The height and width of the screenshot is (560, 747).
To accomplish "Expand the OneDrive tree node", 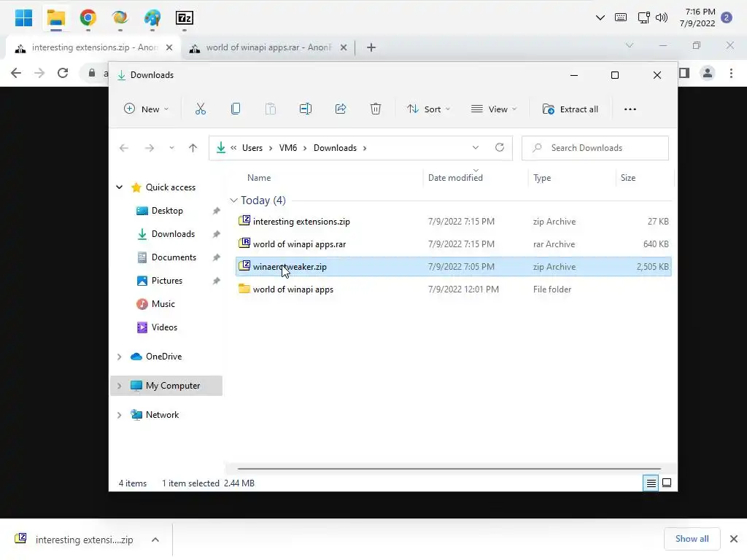I will pyautogui.click(x=119, y=357).
